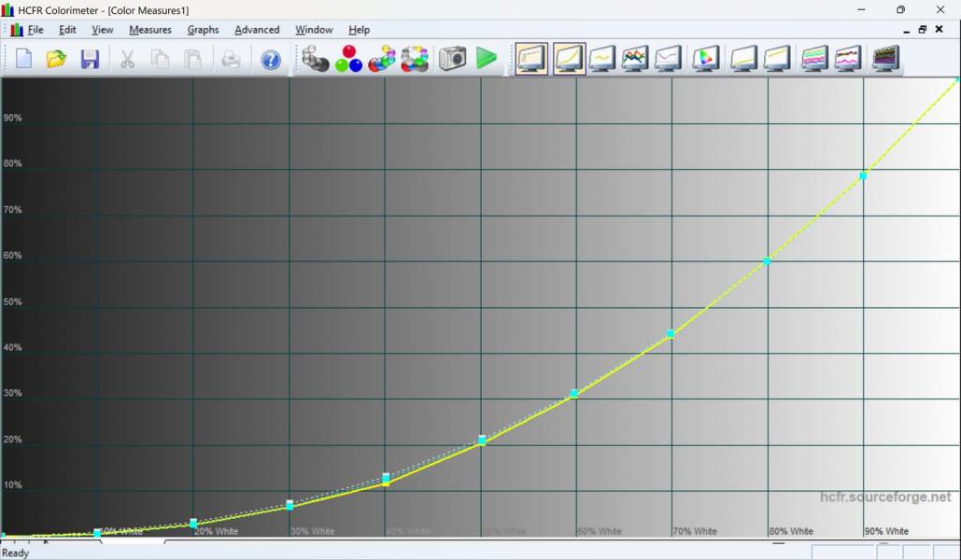The height and width of the screenshot is (560, 961).
Task: Open the Help menu
Action: tap(359, 30)
